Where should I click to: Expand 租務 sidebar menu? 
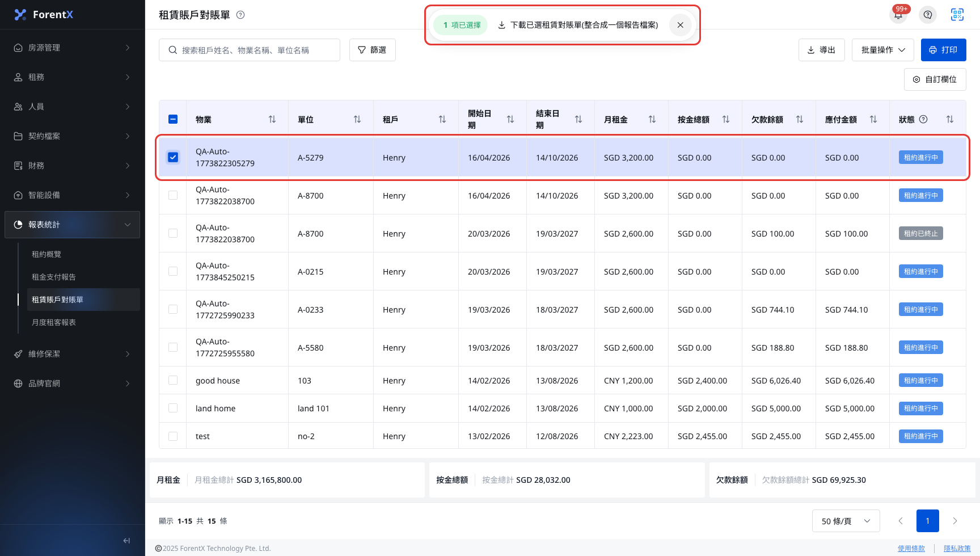[72, 77]
